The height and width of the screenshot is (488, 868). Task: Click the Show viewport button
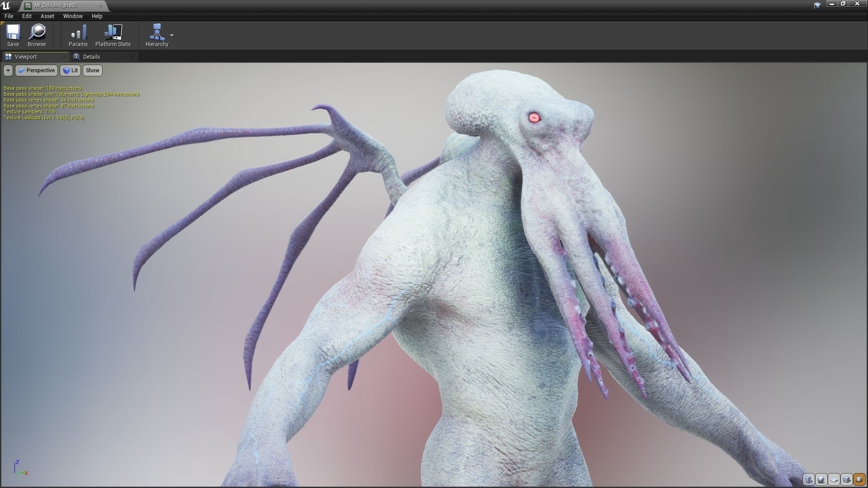(92, 70)
